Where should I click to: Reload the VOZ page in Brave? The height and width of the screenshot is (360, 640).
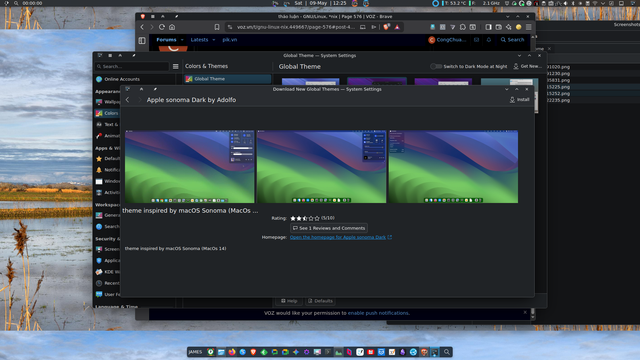point(162,27)
